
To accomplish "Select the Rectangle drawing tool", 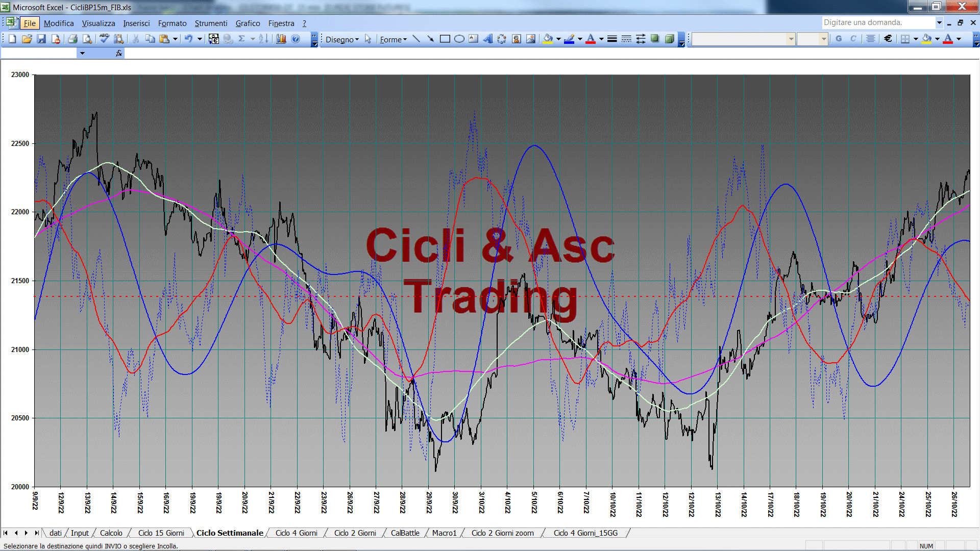I will tap(445, 39).
